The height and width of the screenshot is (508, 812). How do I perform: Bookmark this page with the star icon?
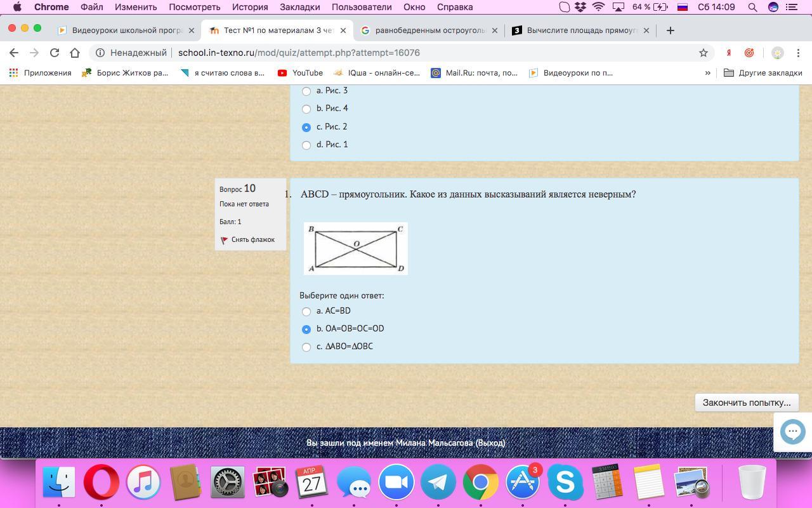pyautogui.click(x=703, y=53)
